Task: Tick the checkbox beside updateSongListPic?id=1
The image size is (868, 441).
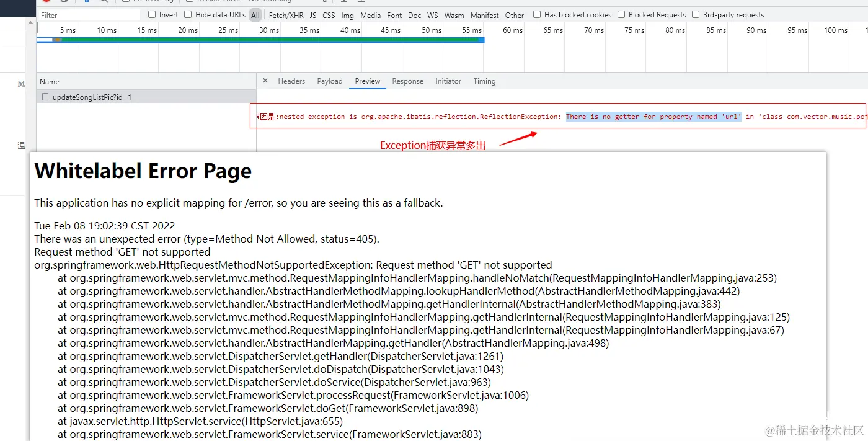Action: pos(45,97)
